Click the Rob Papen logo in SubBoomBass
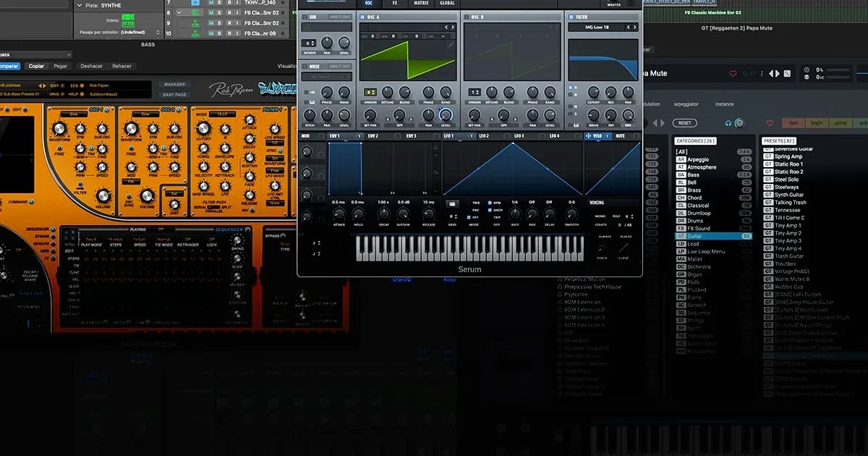The height and width of the screenshot is (456, 868). (230, 89)
